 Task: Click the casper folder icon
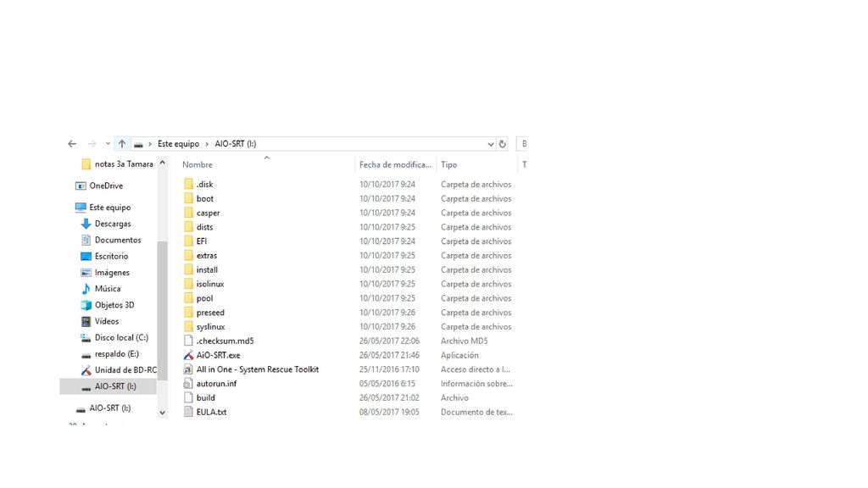[x=189, y=213]
